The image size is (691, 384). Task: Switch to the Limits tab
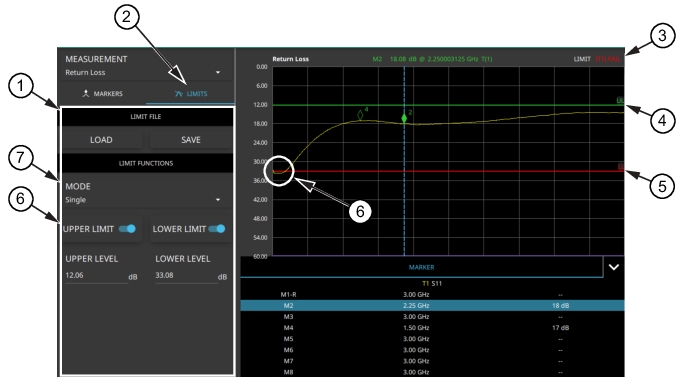(190, 93)
